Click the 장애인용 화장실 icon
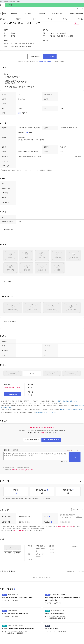Viewport: 84px width, 644px height. click(x=52, y=307)
